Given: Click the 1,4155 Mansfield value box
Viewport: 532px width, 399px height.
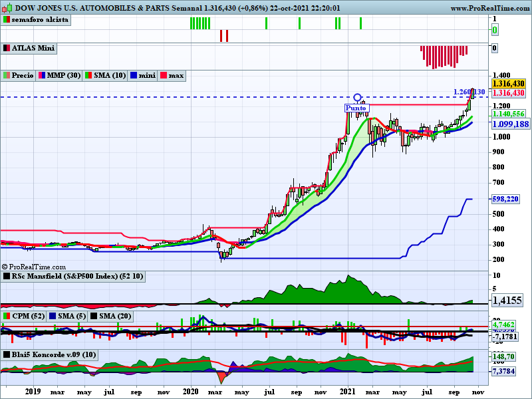Looking at the screenshot, I should (x=507, y=301).
